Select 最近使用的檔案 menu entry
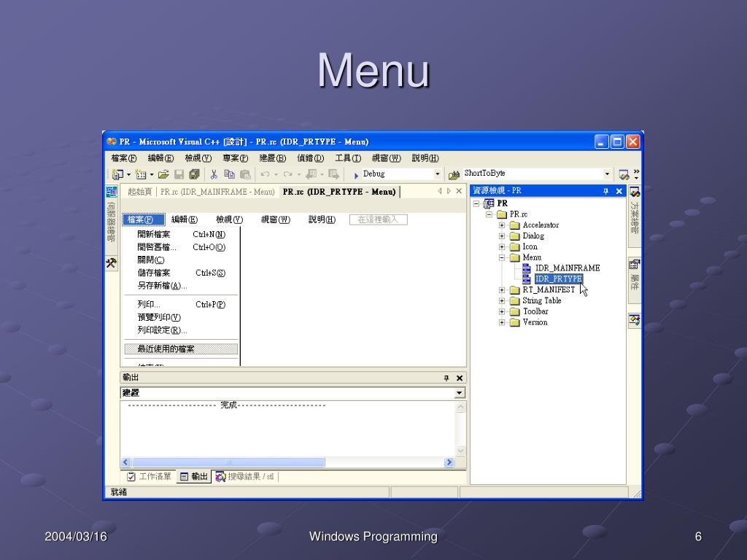The width and height of the screenshot is (747, 560). [x=181, y=349]
